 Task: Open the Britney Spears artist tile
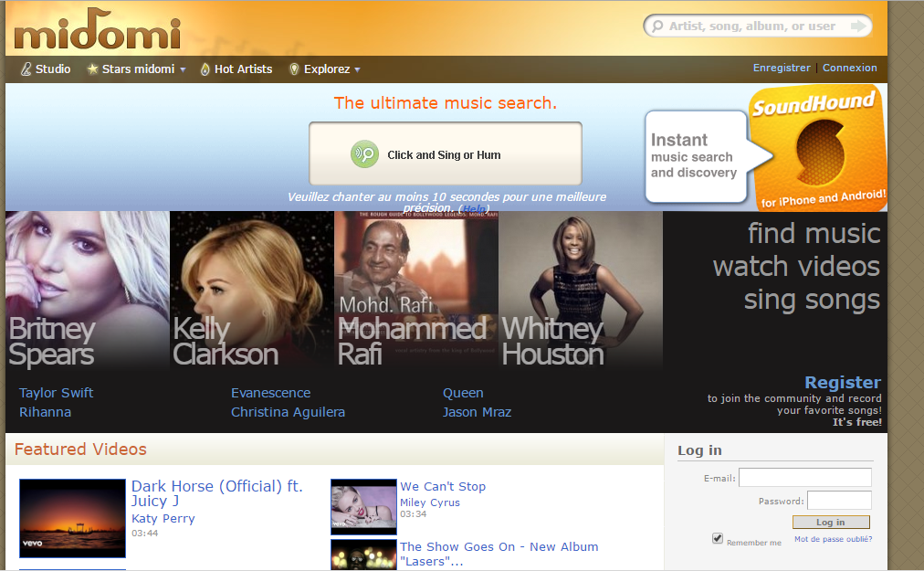coord(88,290)
